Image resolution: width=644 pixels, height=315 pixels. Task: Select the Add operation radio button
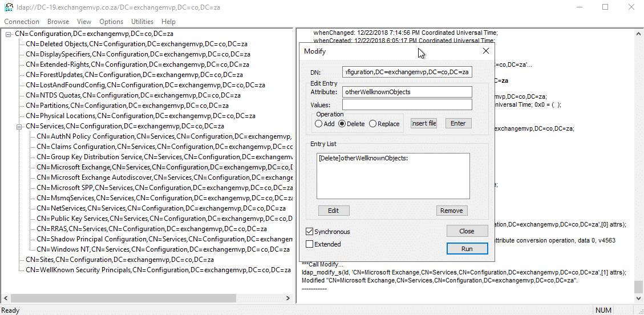point(319,124)
